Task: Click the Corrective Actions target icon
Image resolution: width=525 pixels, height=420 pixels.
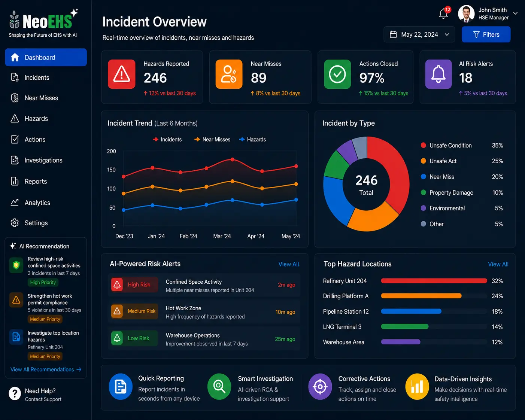Action: coord(320,387)
